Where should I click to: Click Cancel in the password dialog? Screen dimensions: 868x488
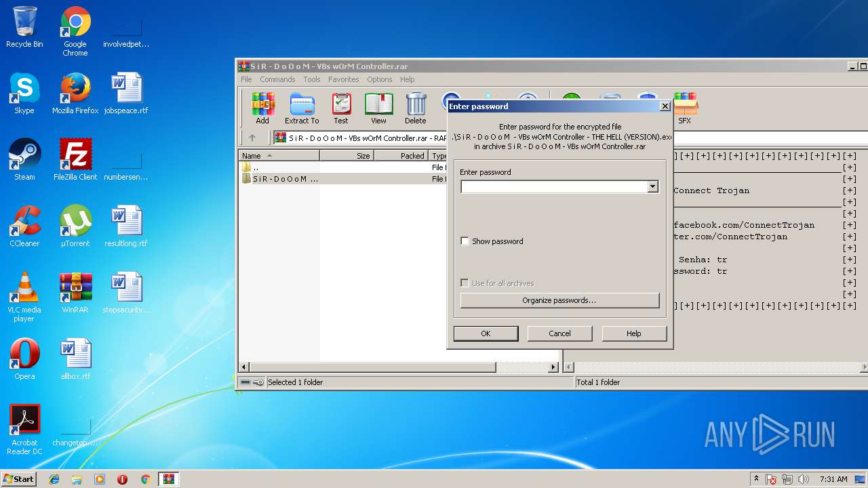tap(559, 333)
